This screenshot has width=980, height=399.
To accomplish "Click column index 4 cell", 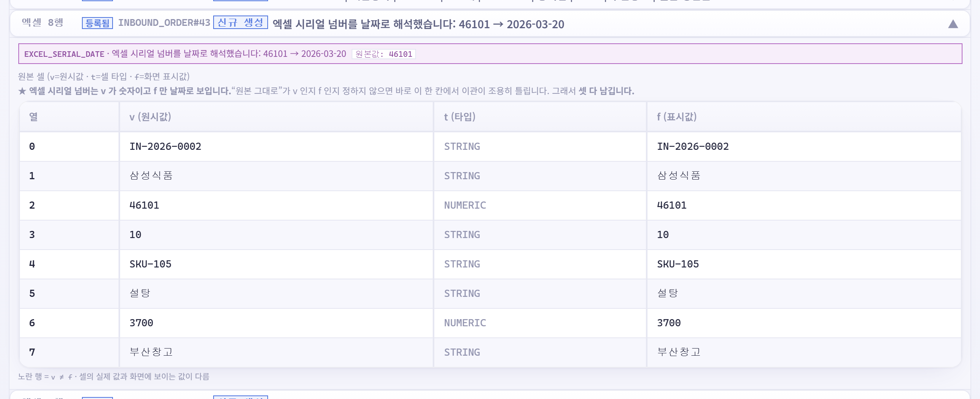I will [x=69, y=264].
